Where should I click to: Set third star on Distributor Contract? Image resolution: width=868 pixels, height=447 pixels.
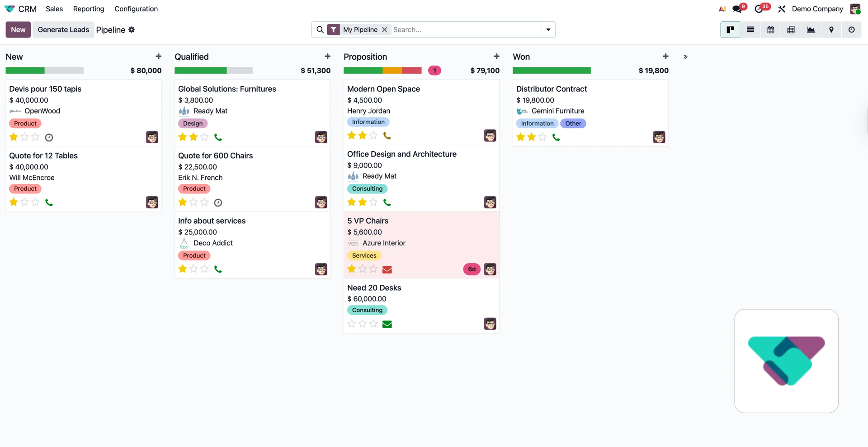(542, 137)
